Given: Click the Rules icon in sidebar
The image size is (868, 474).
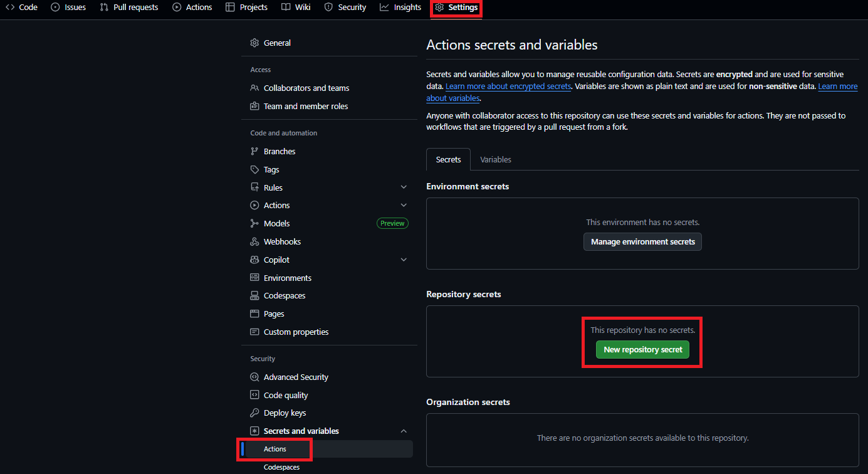Looking at the screenshot, I should tap(254, 187).
